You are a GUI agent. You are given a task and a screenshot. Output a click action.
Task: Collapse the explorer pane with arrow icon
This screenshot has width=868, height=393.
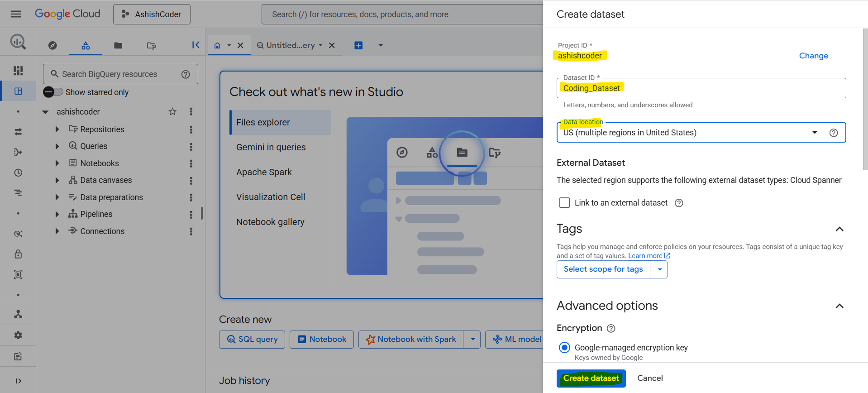[x=196, y=45]
